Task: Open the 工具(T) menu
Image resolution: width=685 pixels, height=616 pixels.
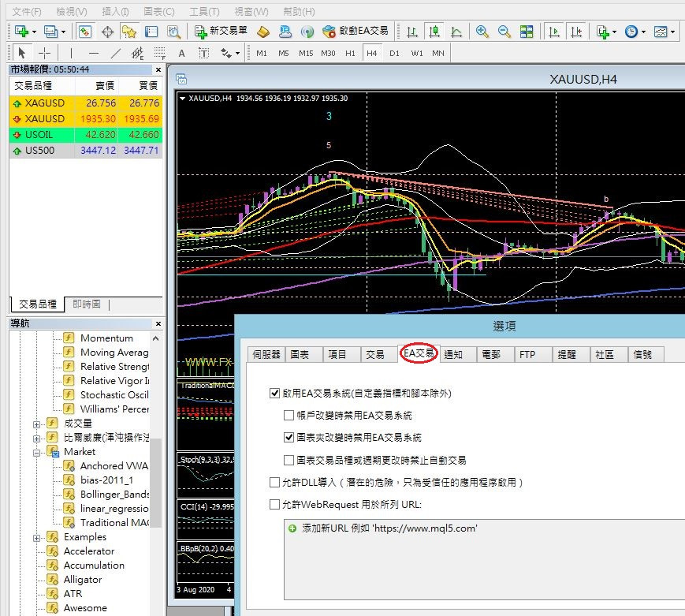Action: coord(204,12)
